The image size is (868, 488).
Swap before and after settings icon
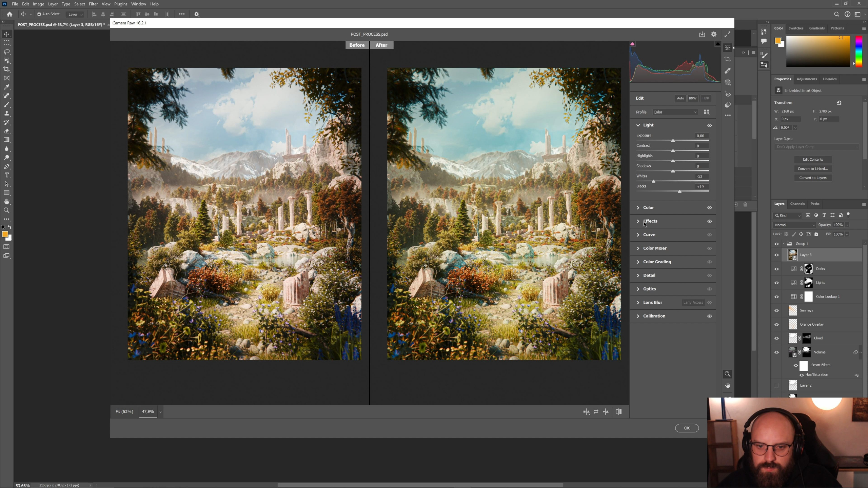click(596, 412)
